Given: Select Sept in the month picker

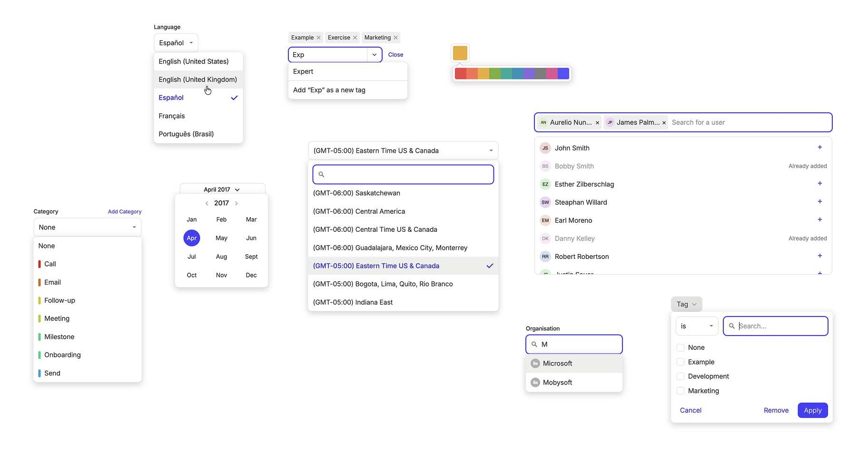Looking at the screenshot, I should pos(251,257).
